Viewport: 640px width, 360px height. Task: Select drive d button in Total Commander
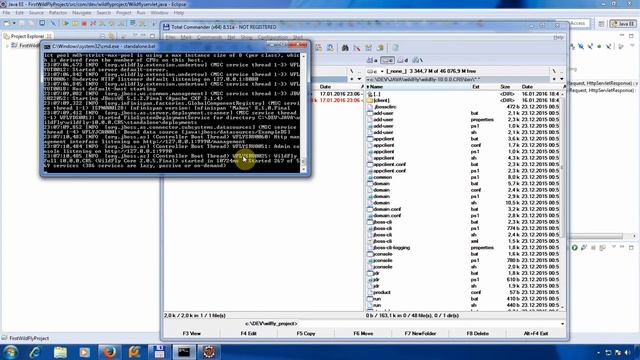click(402, 60)
